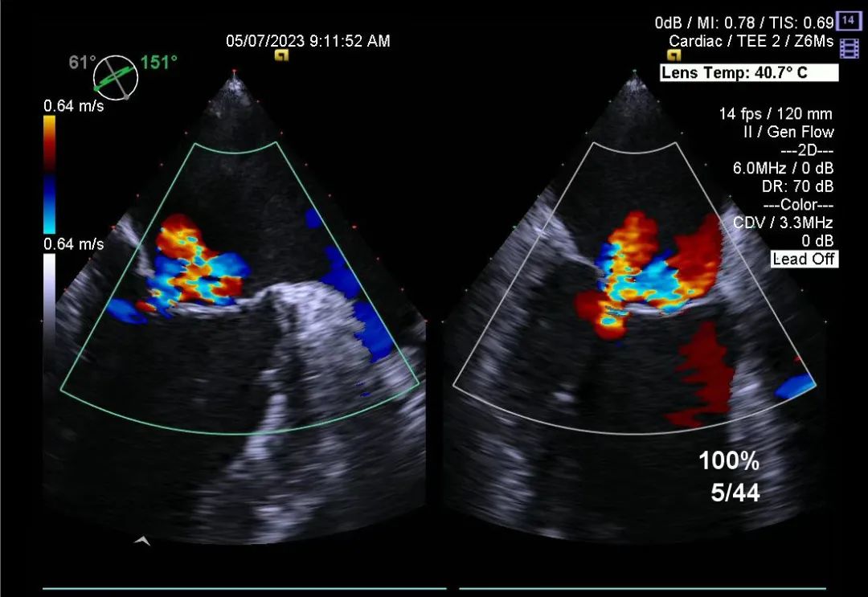This screenshot has height=597, width=868.
Task: Click the purple boxed 14 image count icon
Action: [848, 20]
